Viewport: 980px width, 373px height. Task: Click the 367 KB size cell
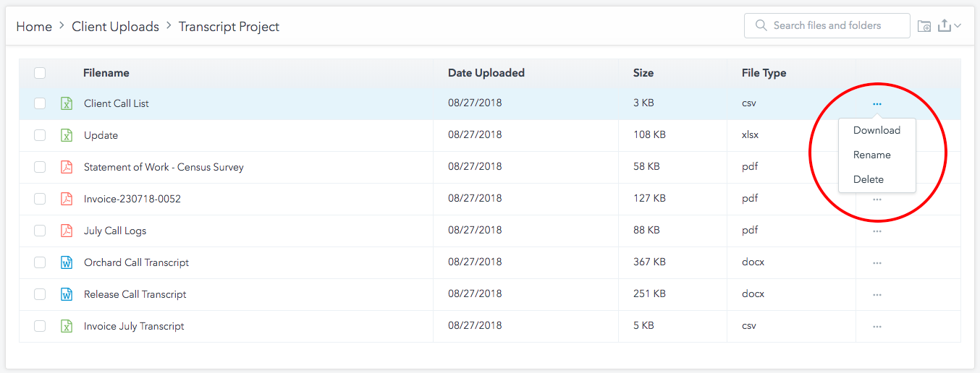point(649,262)
